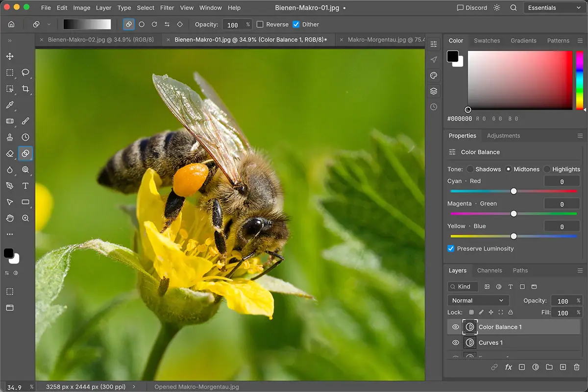
Task: Add layer style with fx icon
Action: pyautogui.click(x=509, y=367)
